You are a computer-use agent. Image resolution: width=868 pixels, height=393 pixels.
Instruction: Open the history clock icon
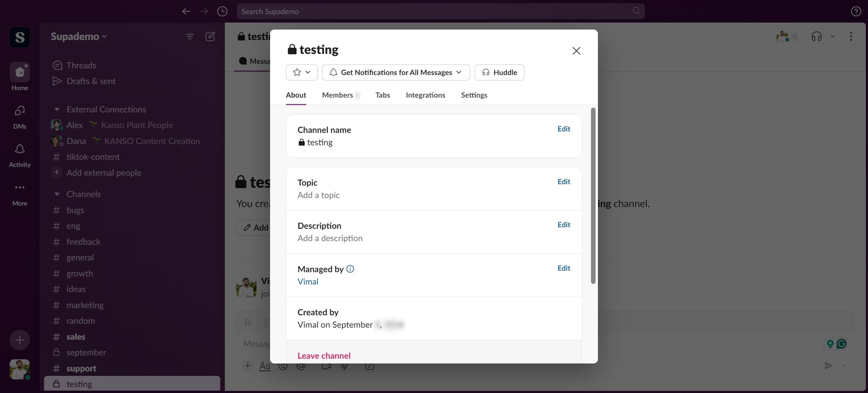222,11
